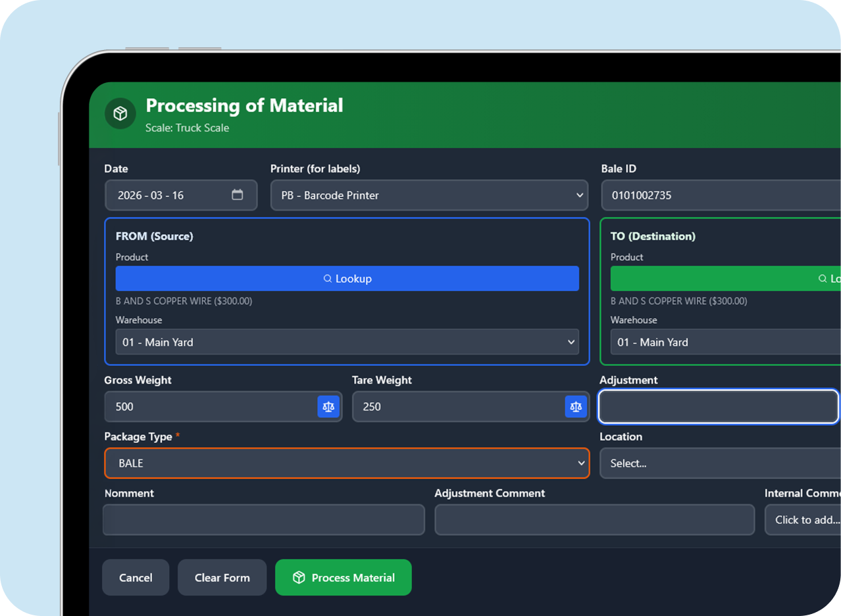Image resolution: width=841 pixels, height=616 pixels.
Task: Focus the Tare Weight field showing 250
Action: tap(471, 407)
